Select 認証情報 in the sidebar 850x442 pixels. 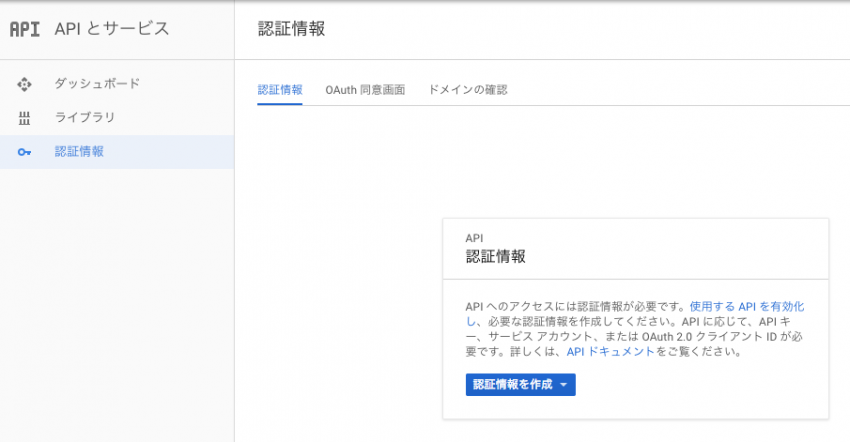click(117, 152)
